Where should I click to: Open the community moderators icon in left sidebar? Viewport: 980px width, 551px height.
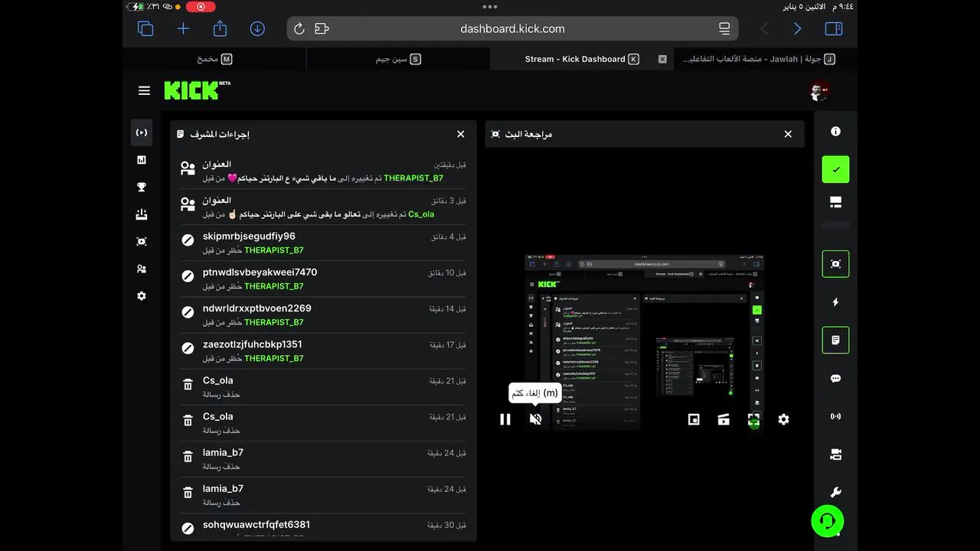[142, 269]
